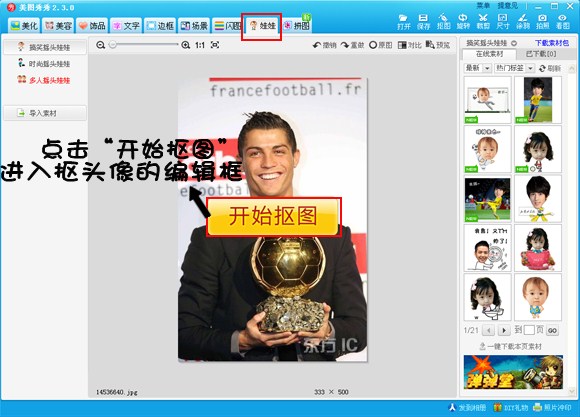Viewport: 580px width, 417px height.
Task: Toggle 对比 compare view
Action: pos(409,45)
